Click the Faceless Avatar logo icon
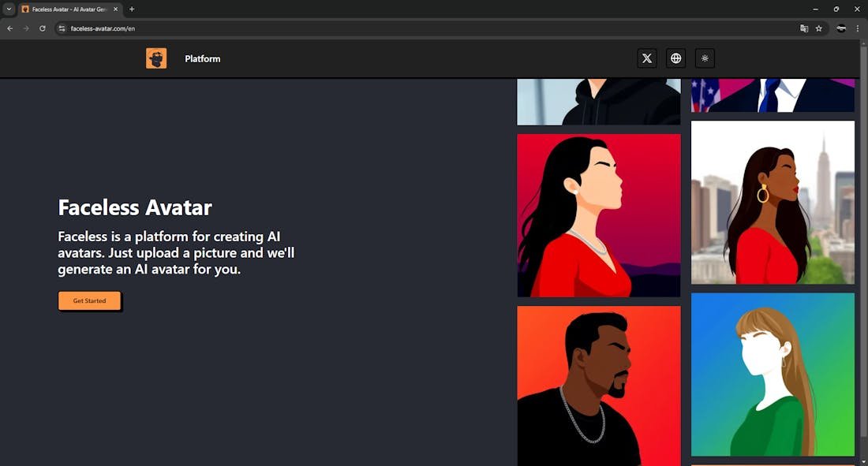Screen dimensions: 868x466 pyautogui.click(x=156, y=58)
